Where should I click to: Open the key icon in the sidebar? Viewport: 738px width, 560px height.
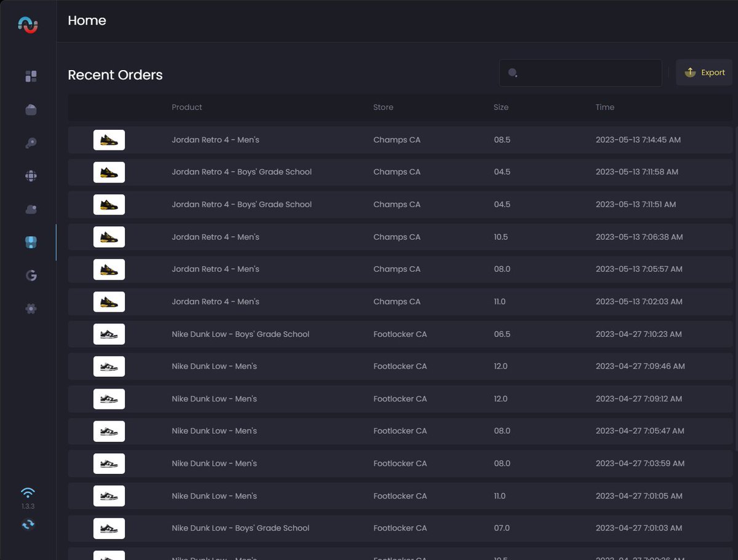tap(31, 143)
